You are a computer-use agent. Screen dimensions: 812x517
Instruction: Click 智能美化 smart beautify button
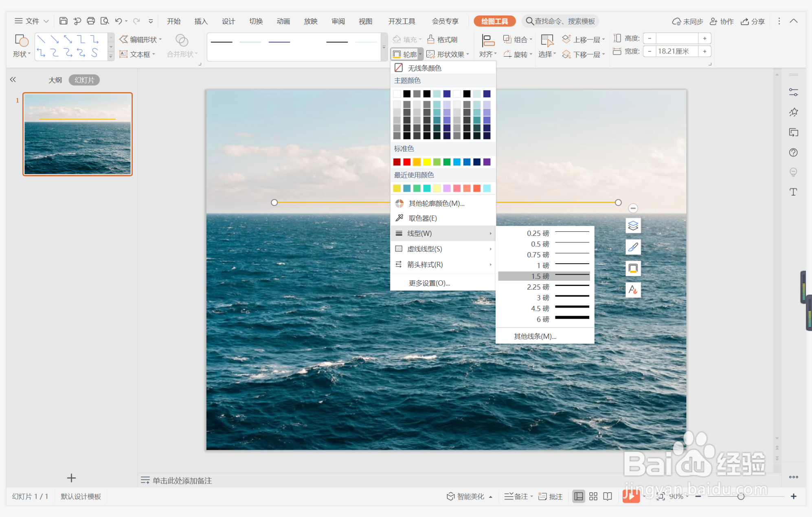[470, 496]
